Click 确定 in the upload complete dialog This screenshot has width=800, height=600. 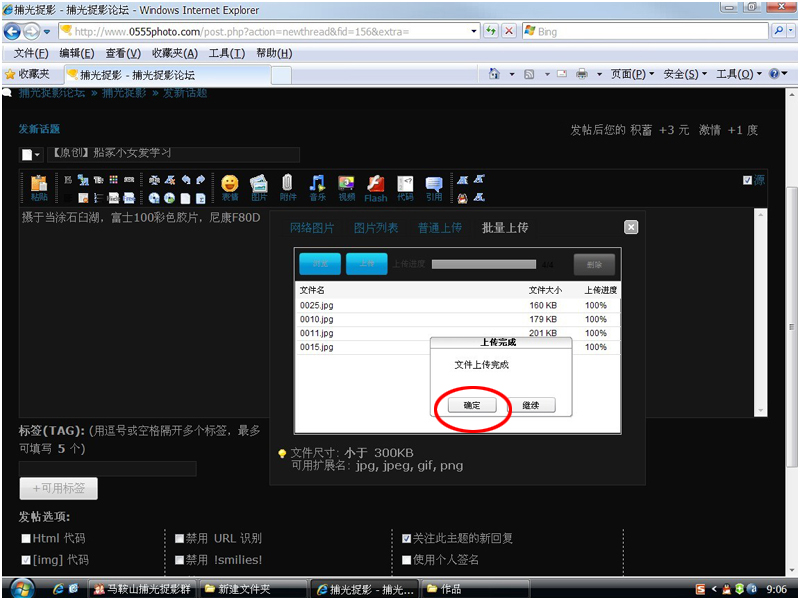pyautogui.click(x=472, y=405)
